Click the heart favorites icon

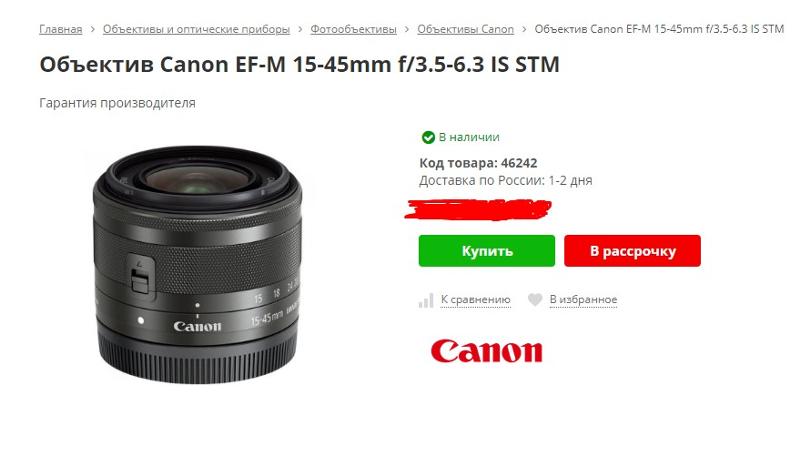535,300
